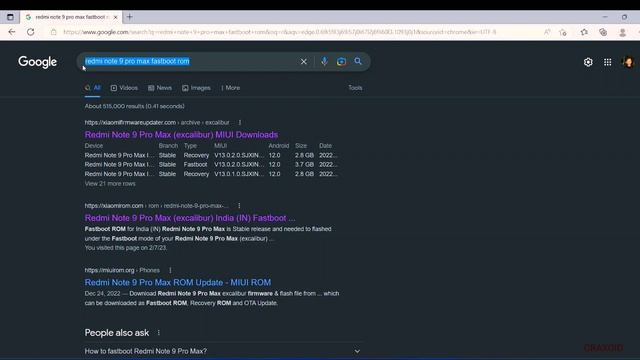The width and height of the screenshot is (640, 360).
Task: Open search Tools
Action: pos(355,88)
